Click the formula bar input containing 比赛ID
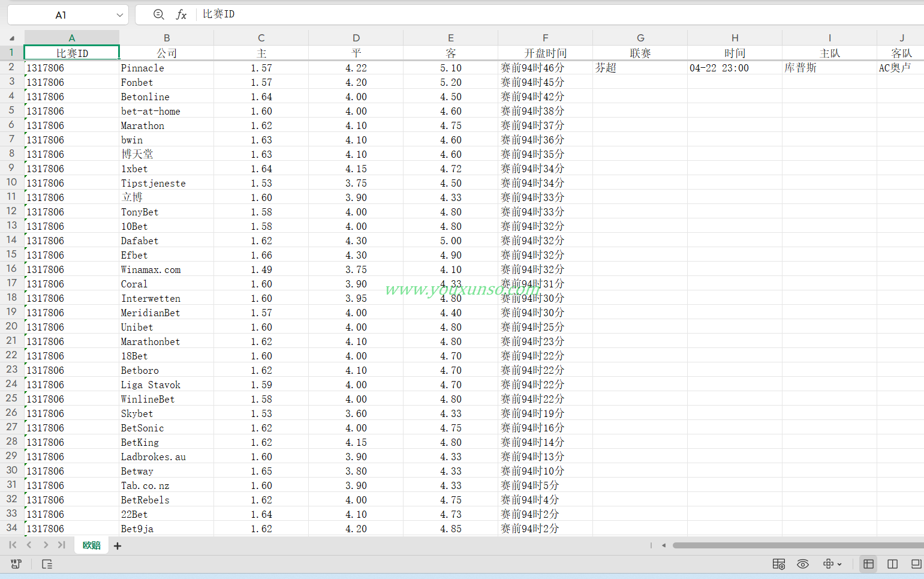 561,14
